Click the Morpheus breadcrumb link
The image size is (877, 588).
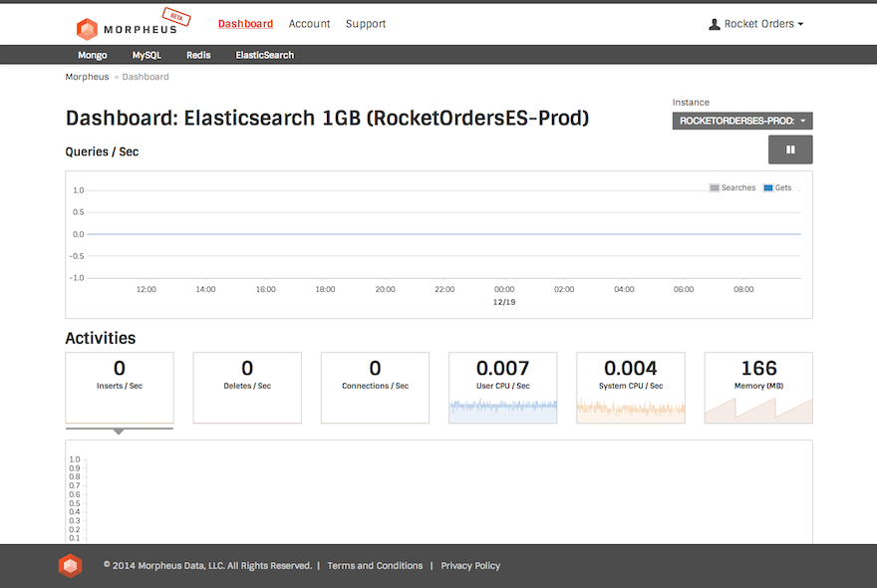tap(87, 77)
